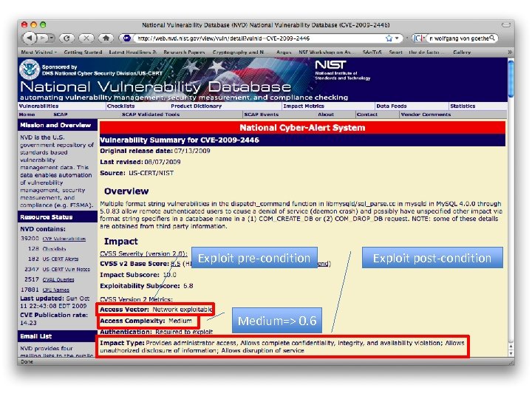Select the Access Complexity Medium value

tap(180, 321)
